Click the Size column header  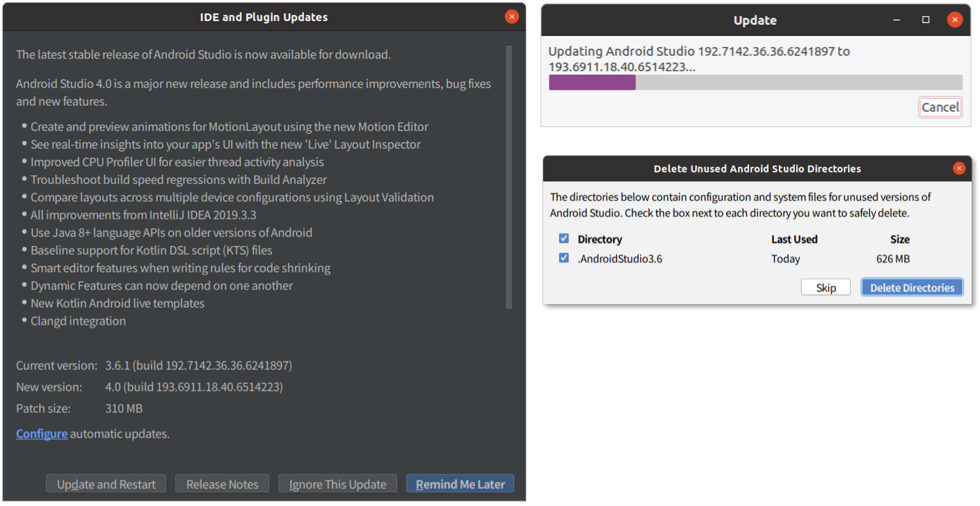900,239
